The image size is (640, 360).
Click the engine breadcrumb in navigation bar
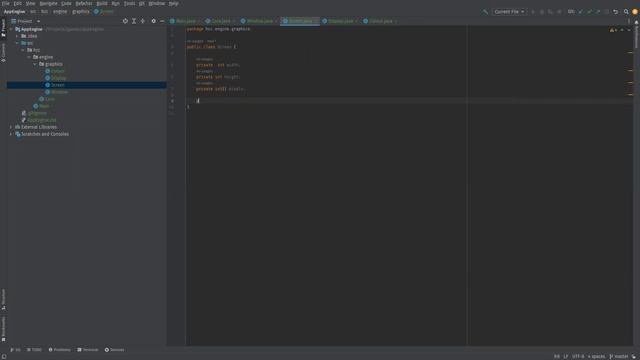[x=60, y=12]
